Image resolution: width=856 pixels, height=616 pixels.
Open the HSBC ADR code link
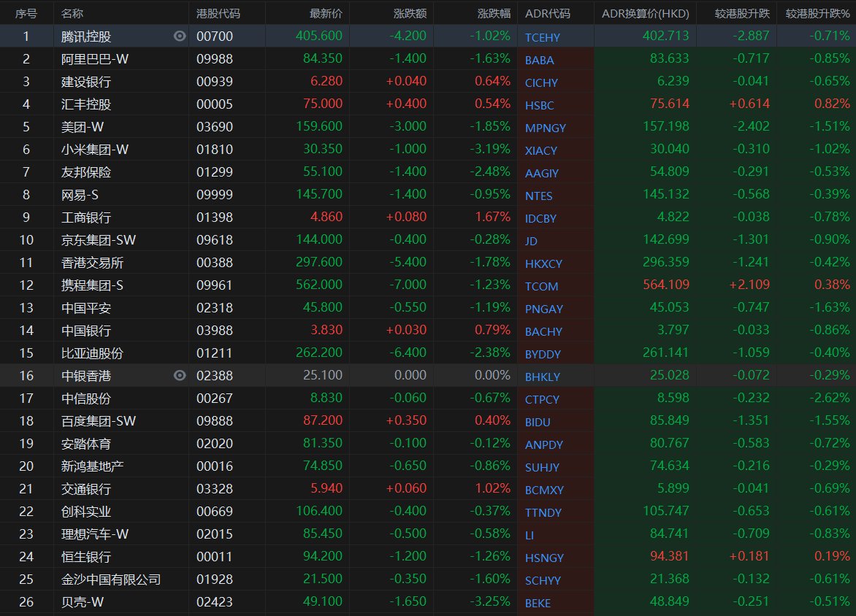pyautogui.click(x=539, y=105)
